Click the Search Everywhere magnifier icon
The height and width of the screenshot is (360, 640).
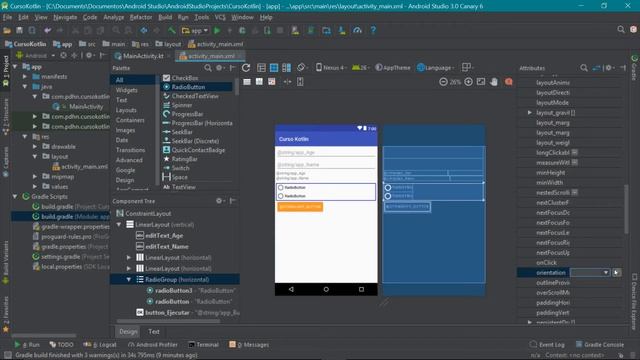[x=621, y=29]
